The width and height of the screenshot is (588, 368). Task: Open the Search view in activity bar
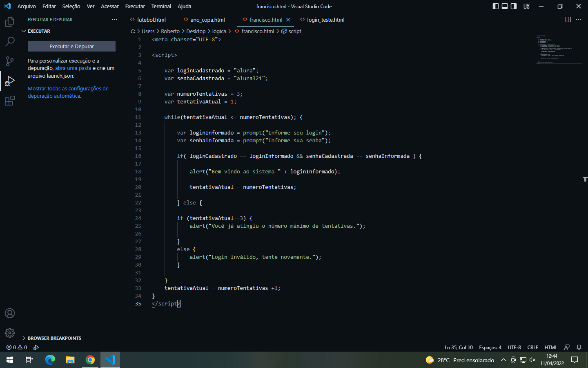[10, 42]
